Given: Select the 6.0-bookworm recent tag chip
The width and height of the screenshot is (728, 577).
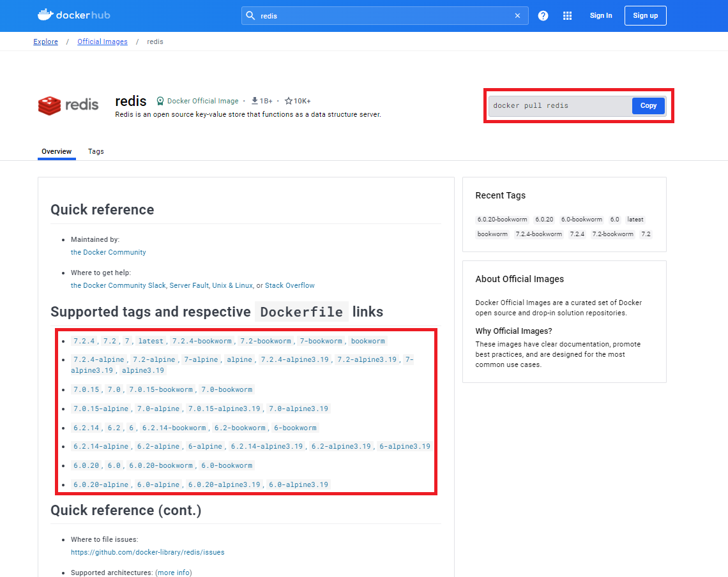Looking at the screenshot, I should [x=582, y=220].
